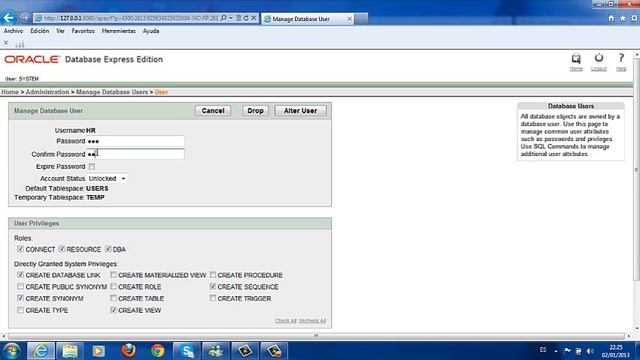Go to Home breadcrumb link
The image size is (640, 360).
pos(10,92)
